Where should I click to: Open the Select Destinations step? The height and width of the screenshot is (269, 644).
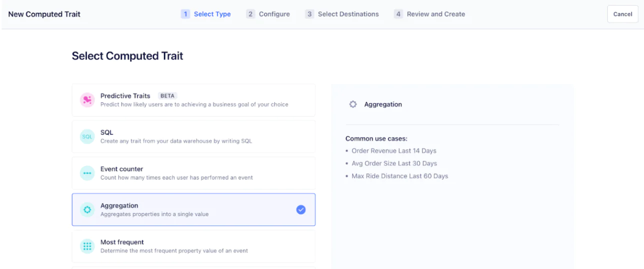pos(342,14)
